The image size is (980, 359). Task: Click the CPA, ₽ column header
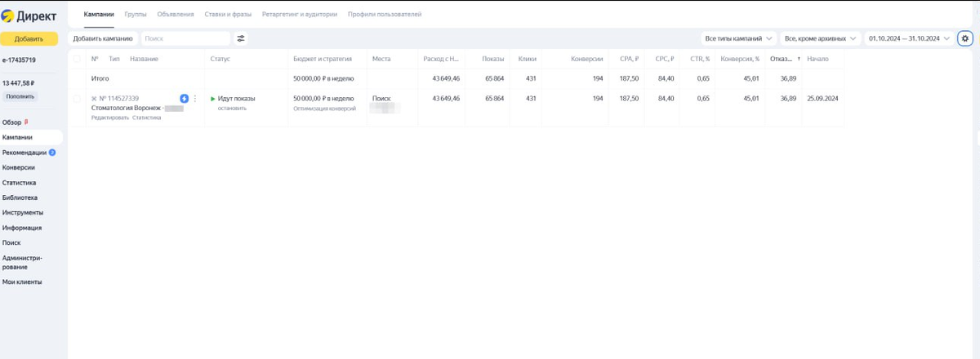(629, 60)
